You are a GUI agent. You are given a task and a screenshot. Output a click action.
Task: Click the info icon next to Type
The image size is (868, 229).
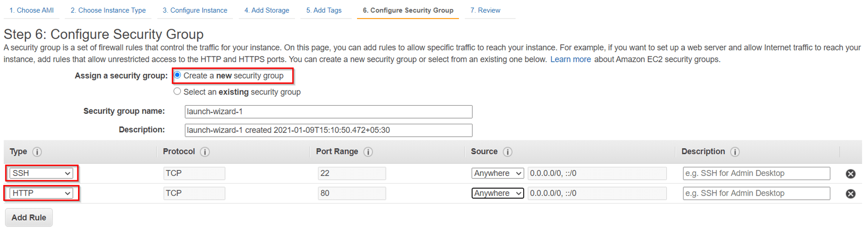tap(37, 152)
